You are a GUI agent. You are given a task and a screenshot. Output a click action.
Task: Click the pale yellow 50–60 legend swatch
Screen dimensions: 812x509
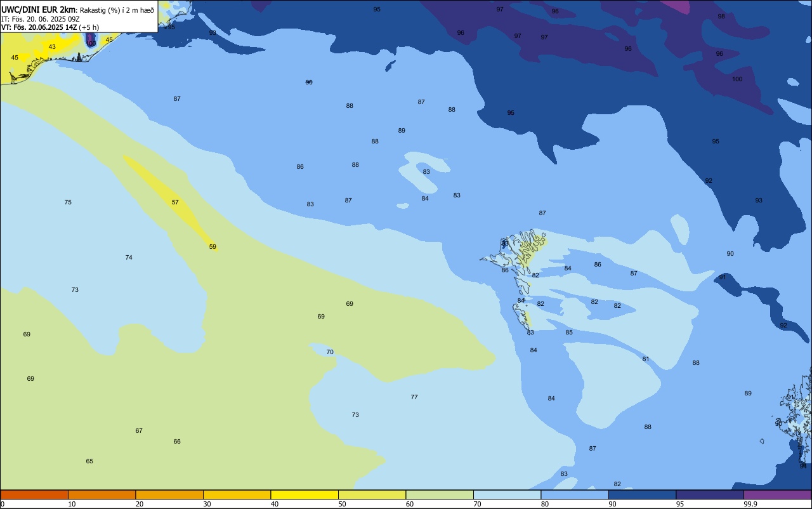[372, 494]
